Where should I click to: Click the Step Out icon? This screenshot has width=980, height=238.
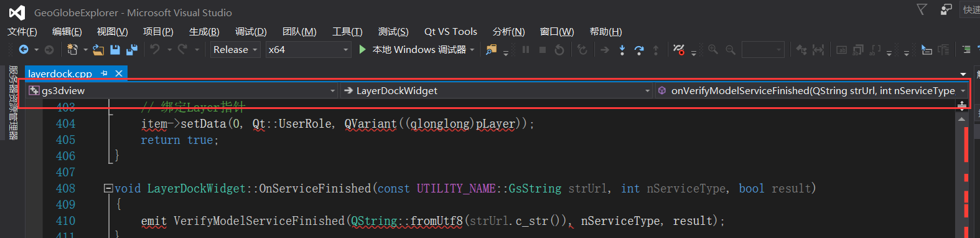coord(656,50)
